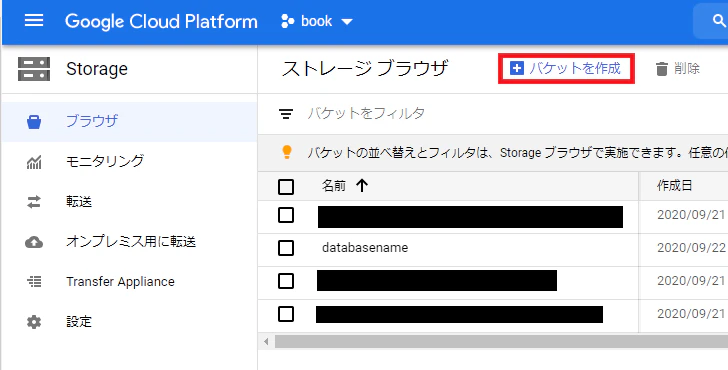Open the book project selector dropdown
Image resolution: width=728 pixels, height=370 pixels.
(x=317, y=21)
